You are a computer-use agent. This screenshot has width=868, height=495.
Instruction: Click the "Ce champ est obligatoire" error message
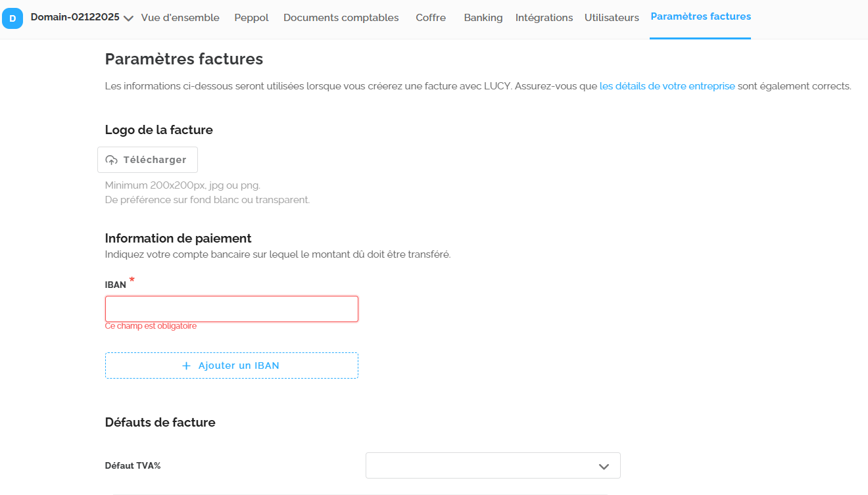(151, 326)
